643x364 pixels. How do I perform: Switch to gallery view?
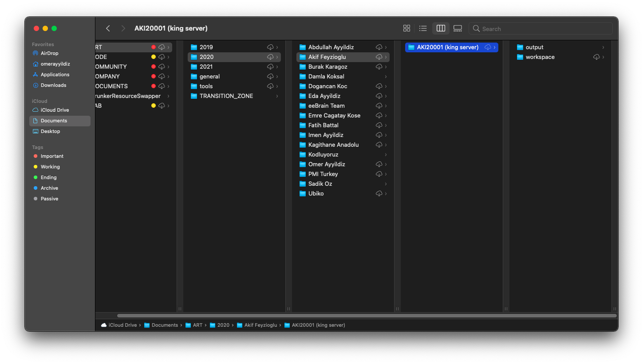coord(458,28)
